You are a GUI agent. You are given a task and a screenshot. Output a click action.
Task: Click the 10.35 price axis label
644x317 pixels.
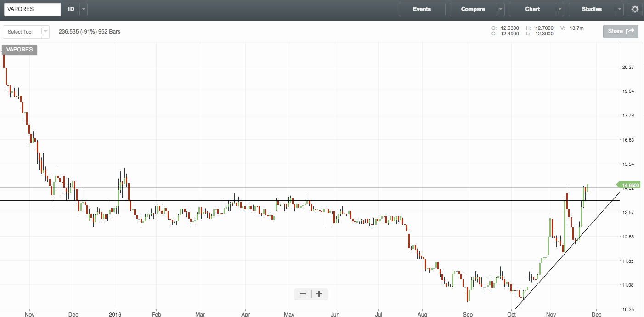(628, 309)
